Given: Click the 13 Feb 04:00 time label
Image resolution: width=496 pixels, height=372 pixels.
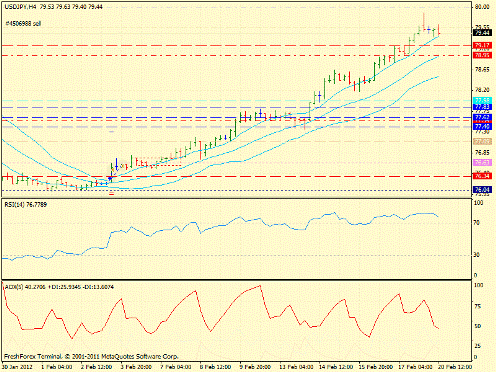Looking at the screenshot, I should [296, 367].
